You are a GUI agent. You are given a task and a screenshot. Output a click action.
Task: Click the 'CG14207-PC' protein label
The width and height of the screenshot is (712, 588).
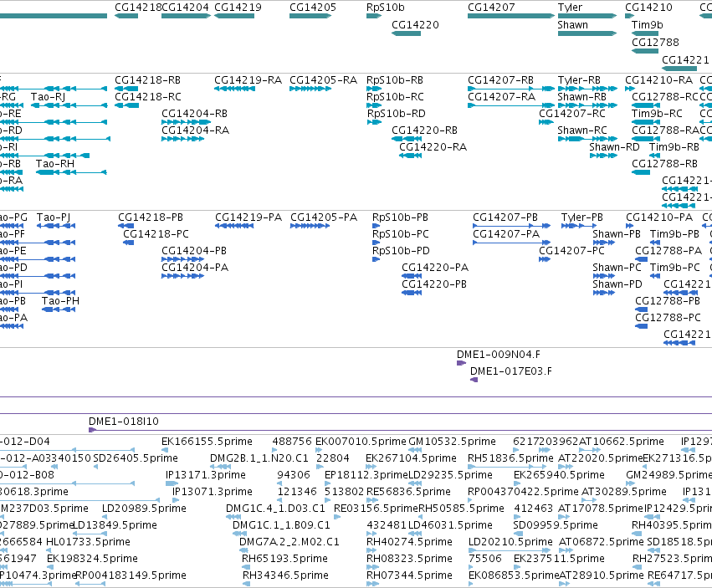pos(571,251)
